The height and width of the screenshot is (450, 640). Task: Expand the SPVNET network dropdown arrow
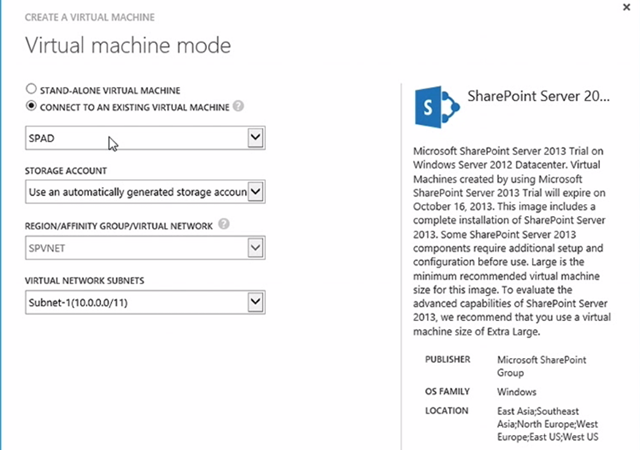coord(256,247)
